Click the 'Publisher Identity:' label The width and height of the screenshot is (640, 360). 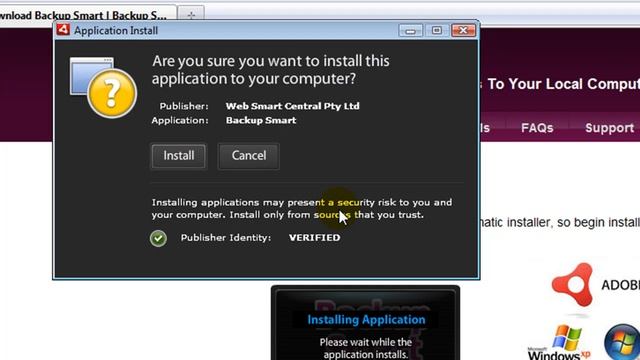click(x=226, y=238)
